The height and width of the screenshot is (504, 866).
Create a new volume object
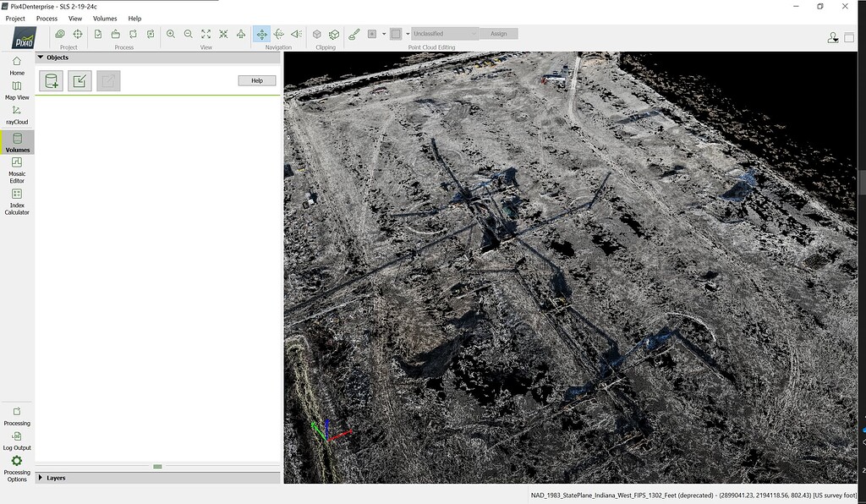click(51, 80)
